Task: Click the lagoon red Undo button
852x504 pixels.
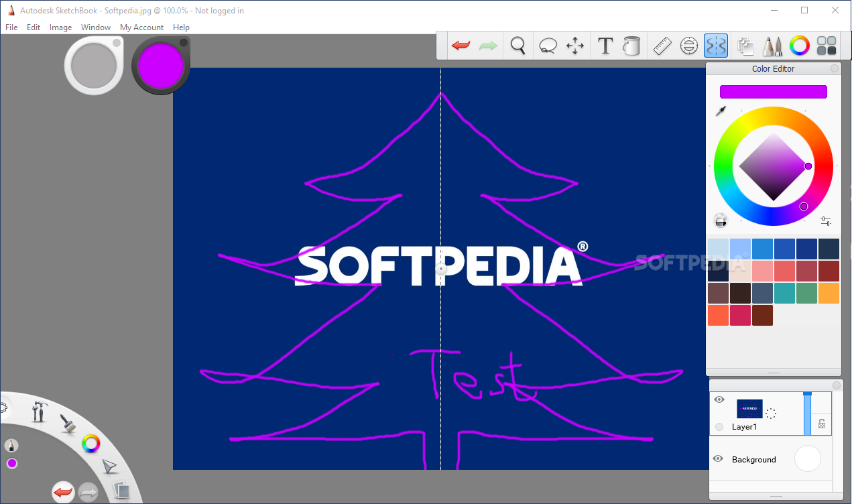Action: coord(63,493)
